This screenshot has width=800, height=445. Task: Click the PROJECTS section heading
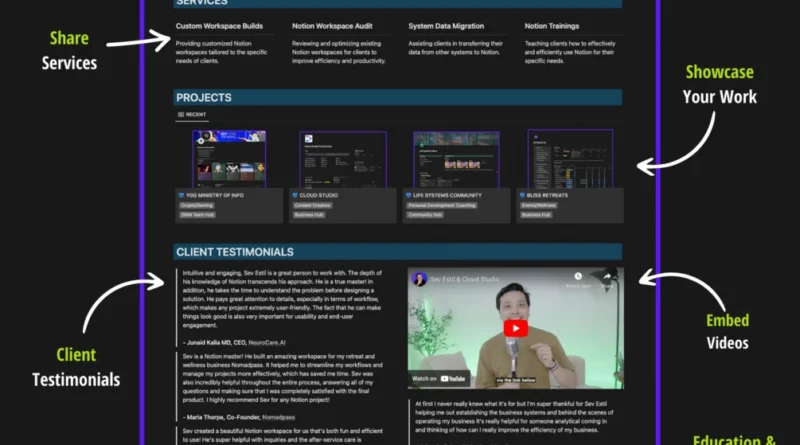point(204,97)
